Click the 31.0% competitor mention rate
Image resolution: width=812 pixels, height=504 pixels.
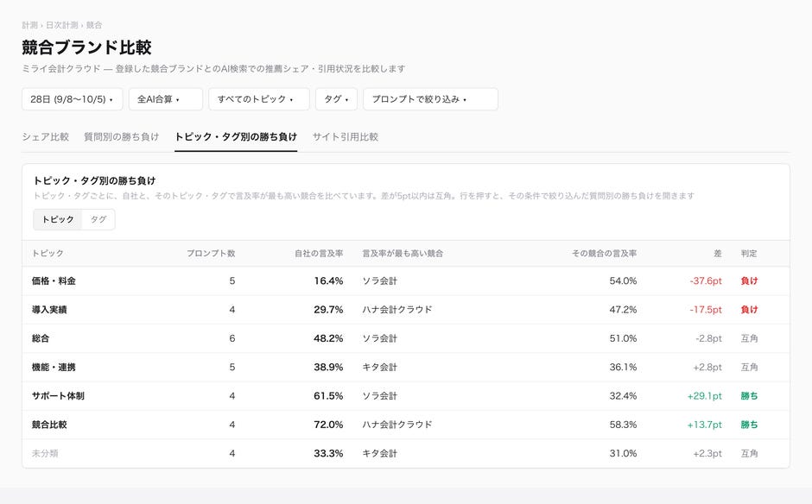pos(623,453)
